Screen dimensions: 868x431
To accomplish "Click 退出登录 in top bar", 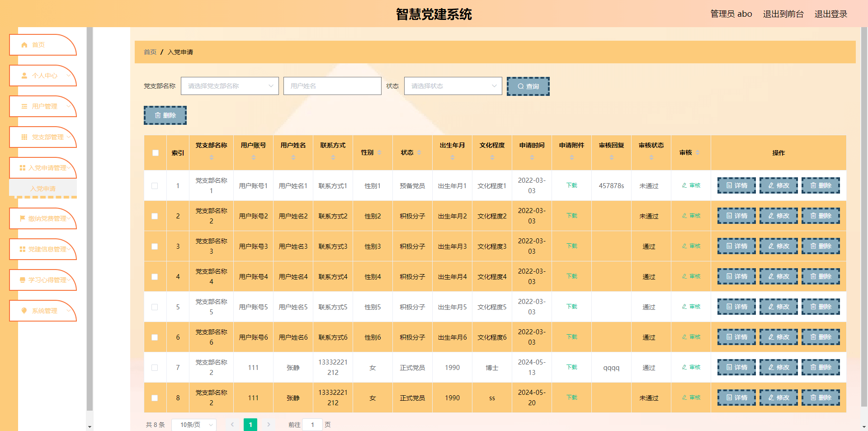I will [x=831, y=14].
